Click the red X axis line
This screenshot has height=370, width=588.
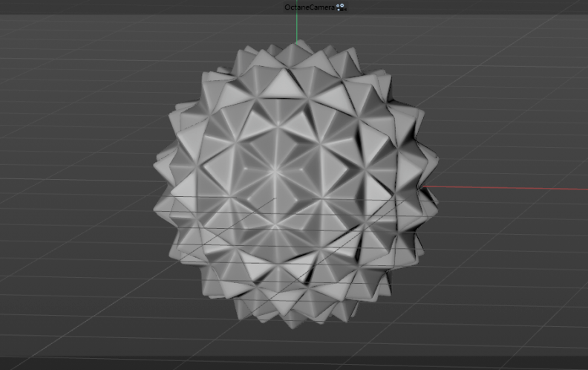505,188
